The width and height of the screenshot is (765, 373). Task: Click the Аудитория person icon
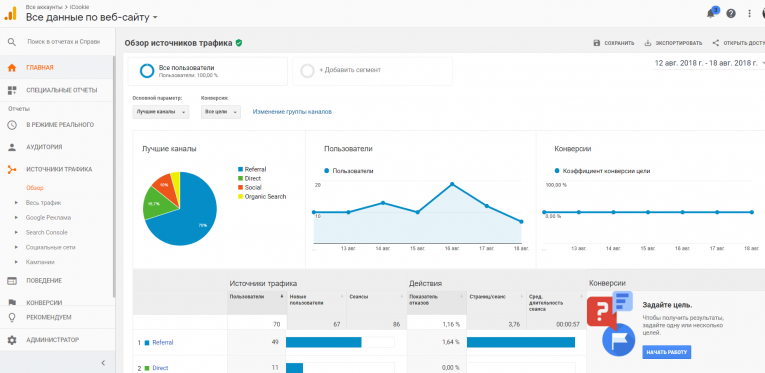pos(12,147)
